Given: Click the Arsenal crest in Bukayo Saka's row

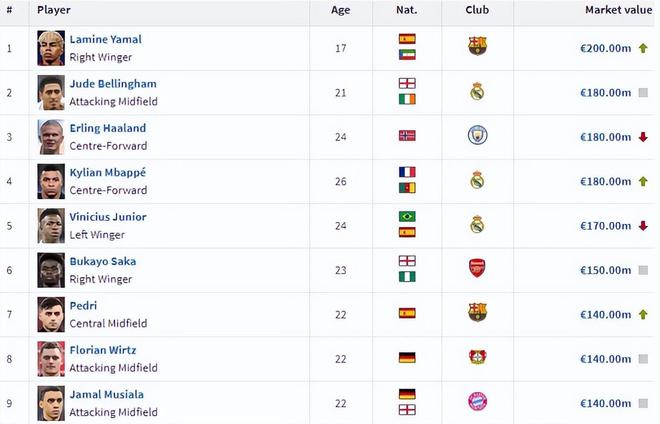Looking at the screenshot, I should click(x=477, y=268).
